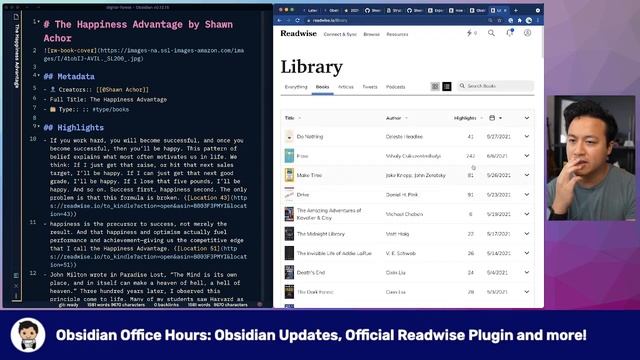
Task: Open a new browser tab with the plus
Action: click(516, 10)
